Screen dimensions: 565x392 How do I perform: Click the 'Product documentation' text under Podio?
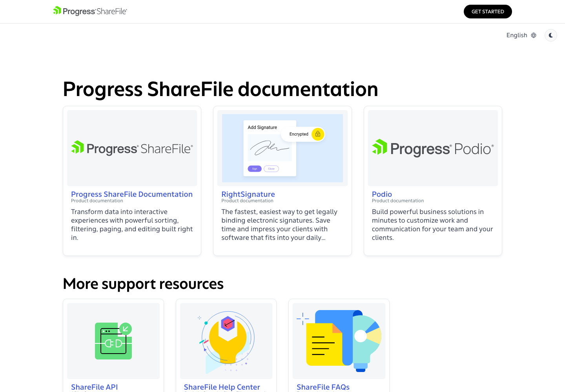(398, 201)
